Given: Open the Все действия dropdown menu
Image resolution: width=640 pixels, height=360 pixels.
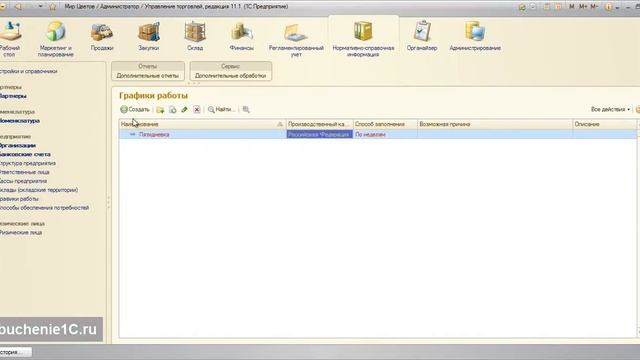Looking at the screenshot, I should point(610,109).
